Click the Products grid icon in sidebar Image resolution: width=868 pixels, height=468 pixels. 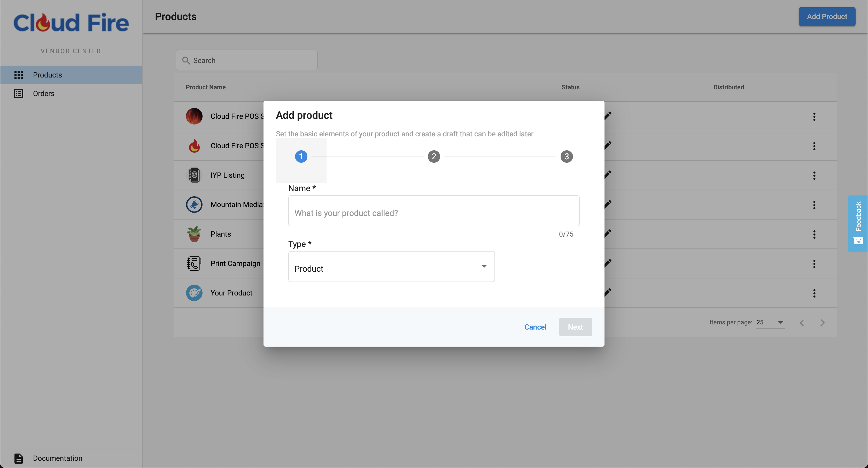tap(19, 75)
